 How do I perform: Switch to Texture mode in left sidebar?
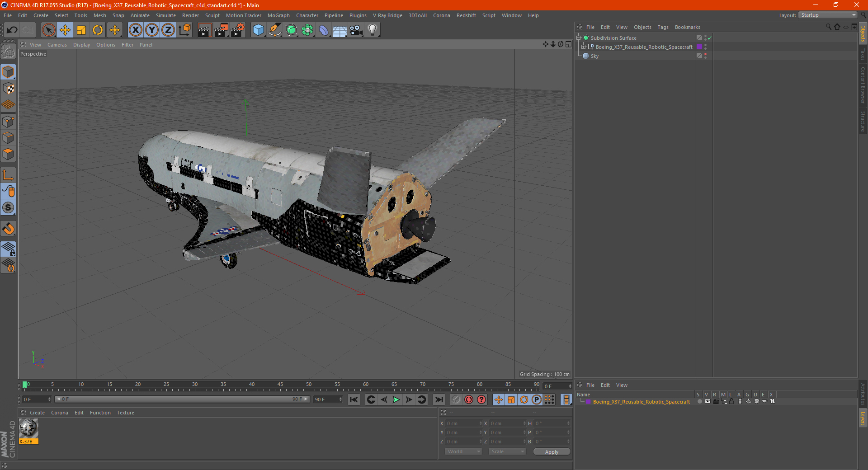coord(8,89)
